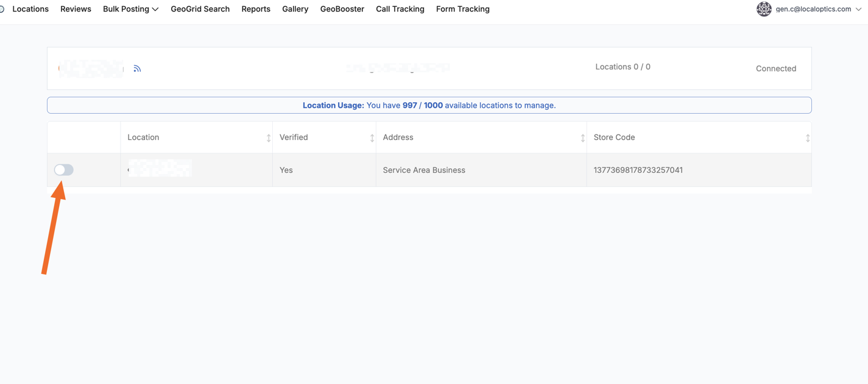Navigate to Reports
The width and height of the screenshot is (868, 384).
[x=256, y=9]
